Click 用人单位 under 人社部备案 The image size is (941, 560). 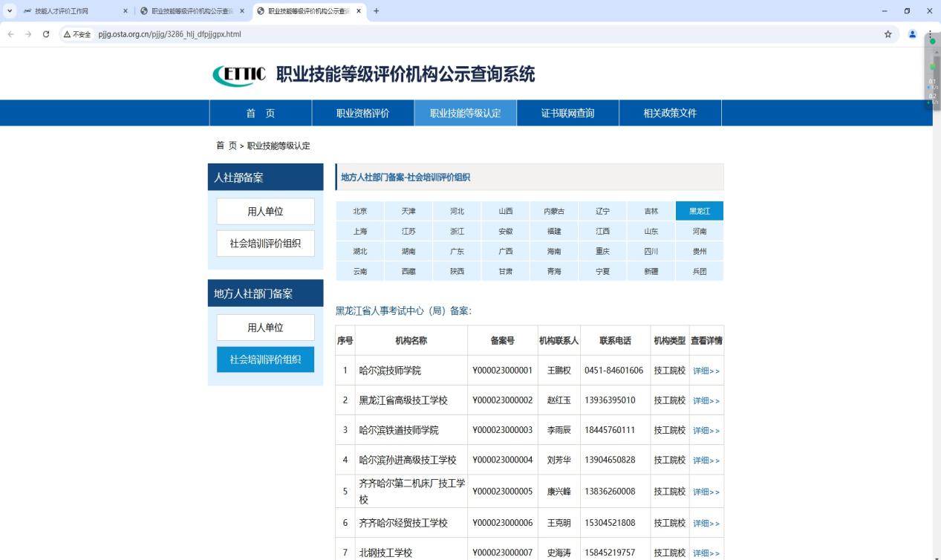tap(265, 212)
